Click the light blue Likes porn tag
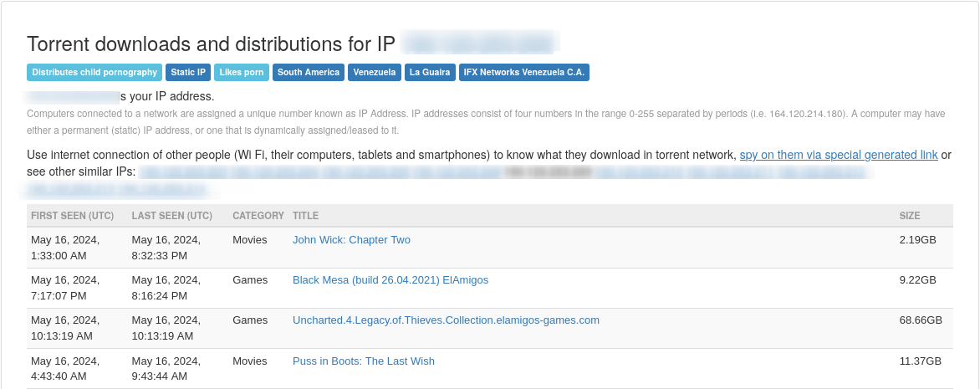The image size is (980, 389). [242, 73]
